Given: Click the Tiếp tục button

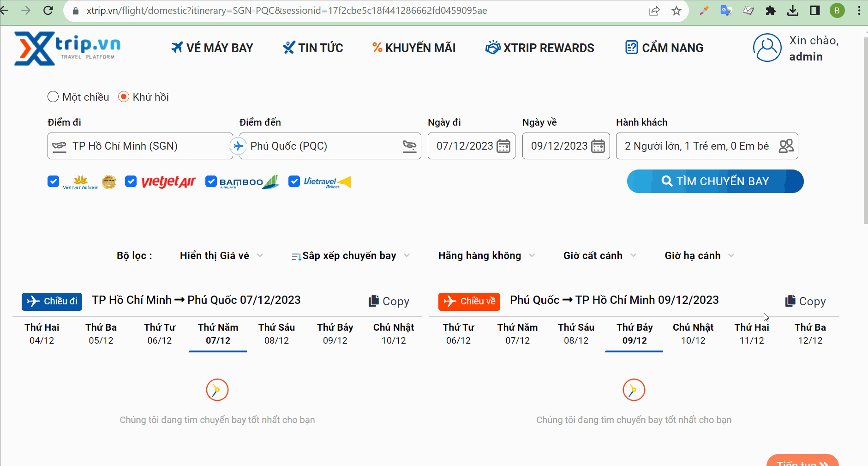Looking at the screenshot, I should tap(802, 460).
